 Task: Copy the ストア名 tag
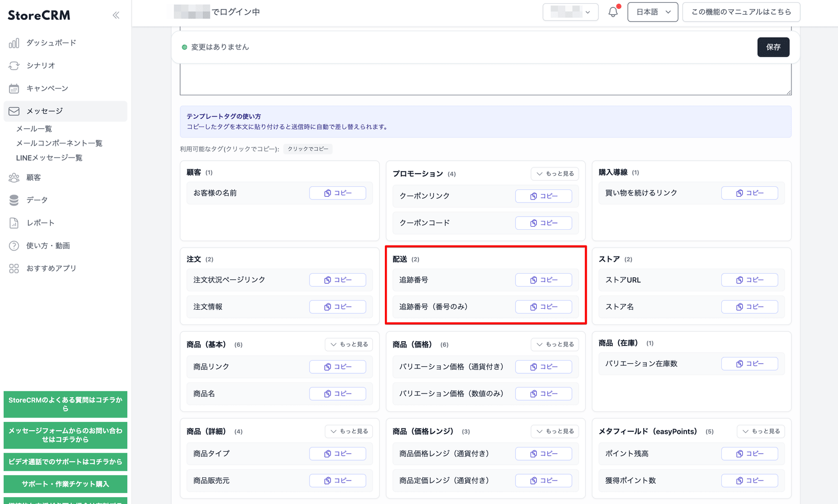749,307
